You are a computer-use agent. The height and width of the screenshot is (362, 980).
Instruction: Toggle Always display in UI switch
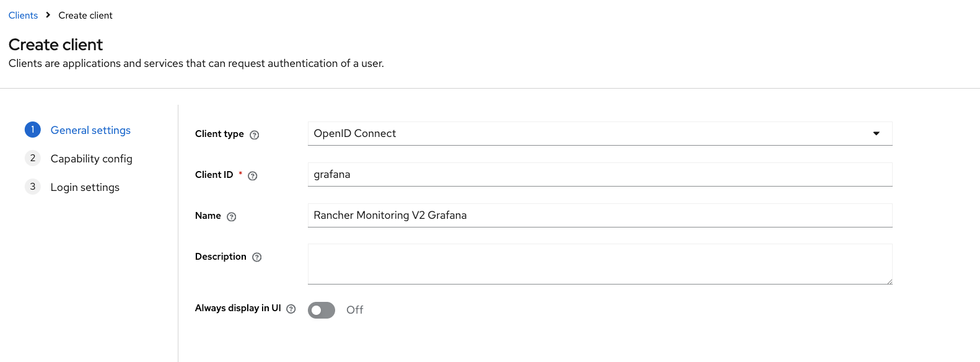[322, 310]
